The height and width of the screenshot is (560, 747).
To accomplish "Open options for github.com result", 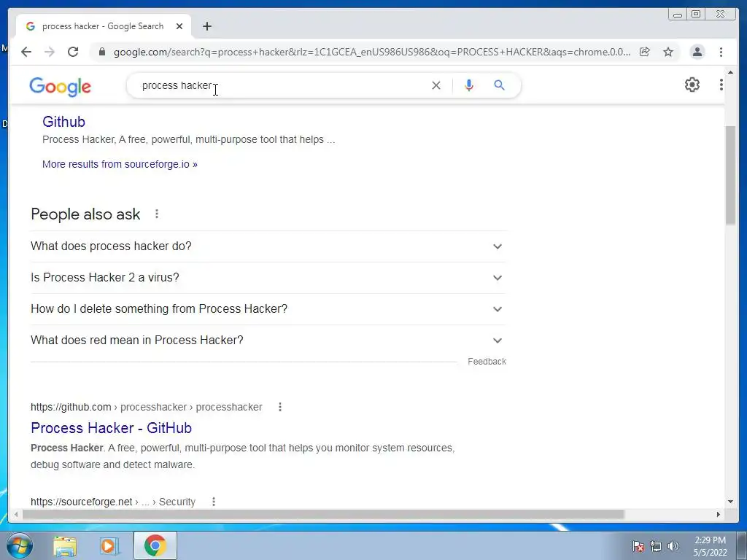I will (280, 407).
